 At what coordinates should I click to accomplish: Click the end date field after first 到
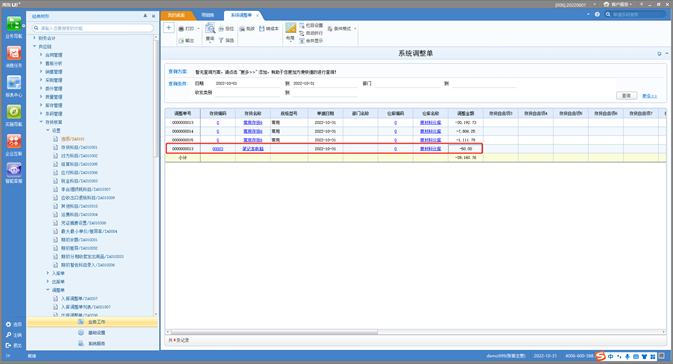point(324,84)
